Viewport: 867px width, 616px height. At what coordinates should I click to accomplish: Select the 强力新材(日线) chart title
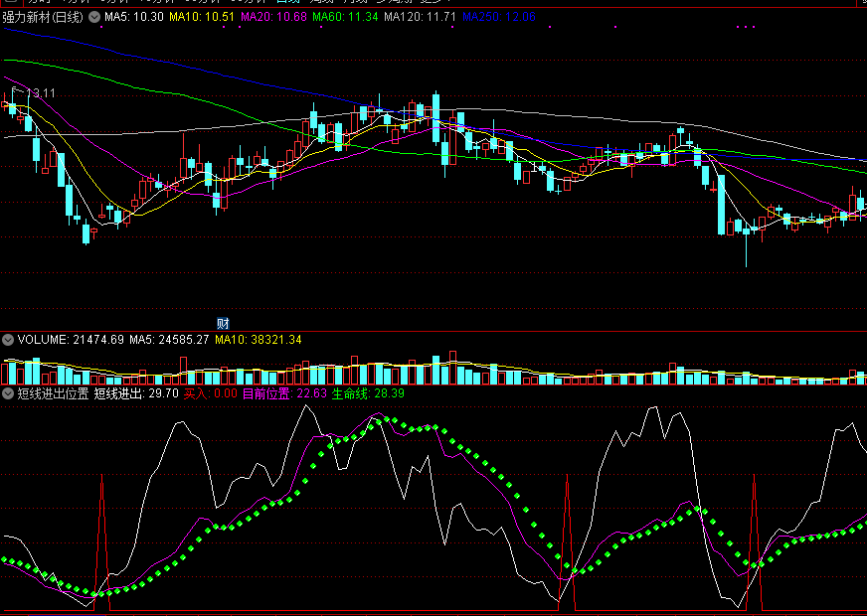click(43, 17)
